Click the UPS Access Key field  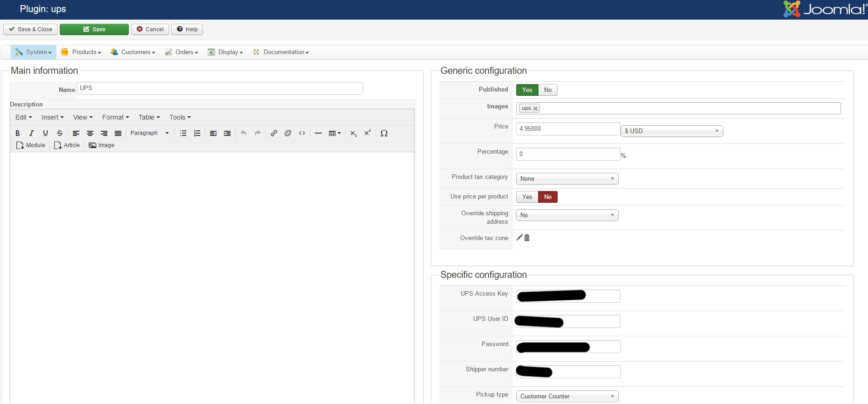click(568, 296)
